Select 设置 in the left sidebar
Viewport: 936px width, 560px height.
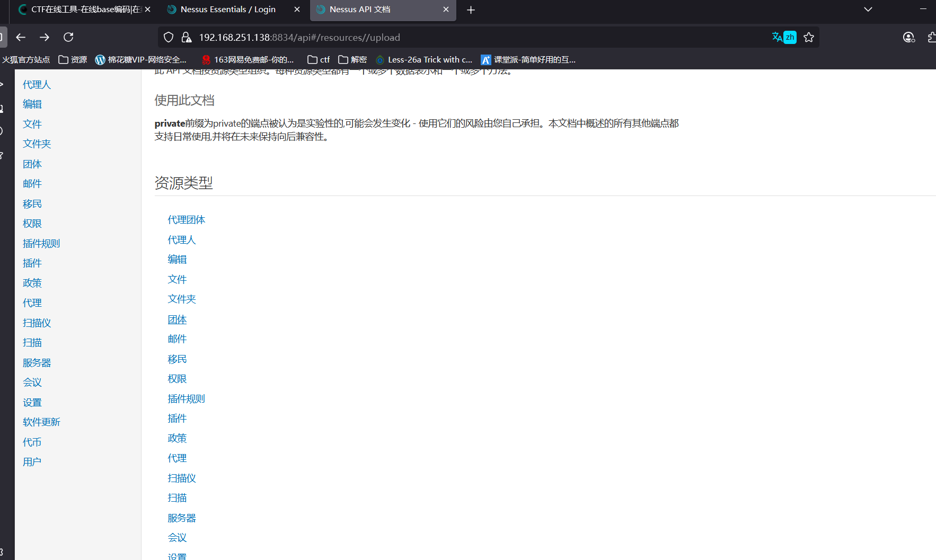[x=32, y=403]
